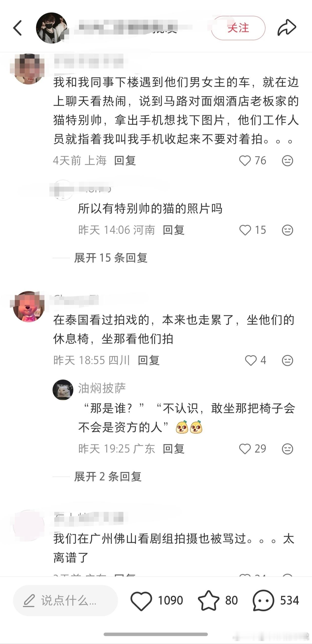This screenshot has width=312, height=644.
Task: Tap the share arrow icon
Action: 287,28
